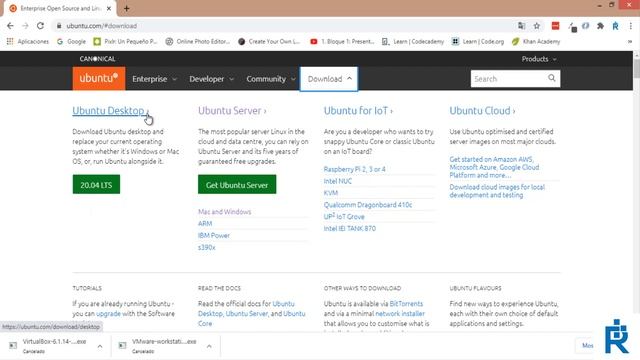The width and height of the screenshot is (640, 360).
Task: Open VirtualBox download options arrow
Action: tap(100, 346)
